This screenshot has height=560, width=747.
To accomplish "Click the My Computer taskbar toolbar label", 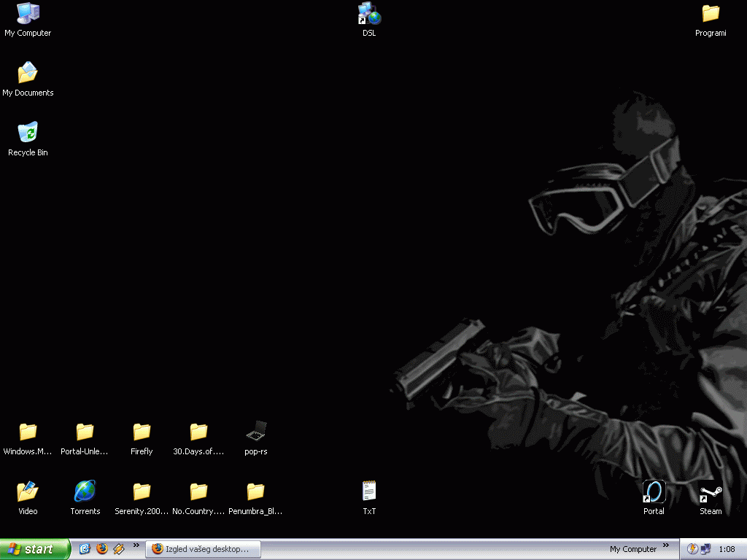I will point(632,549).
